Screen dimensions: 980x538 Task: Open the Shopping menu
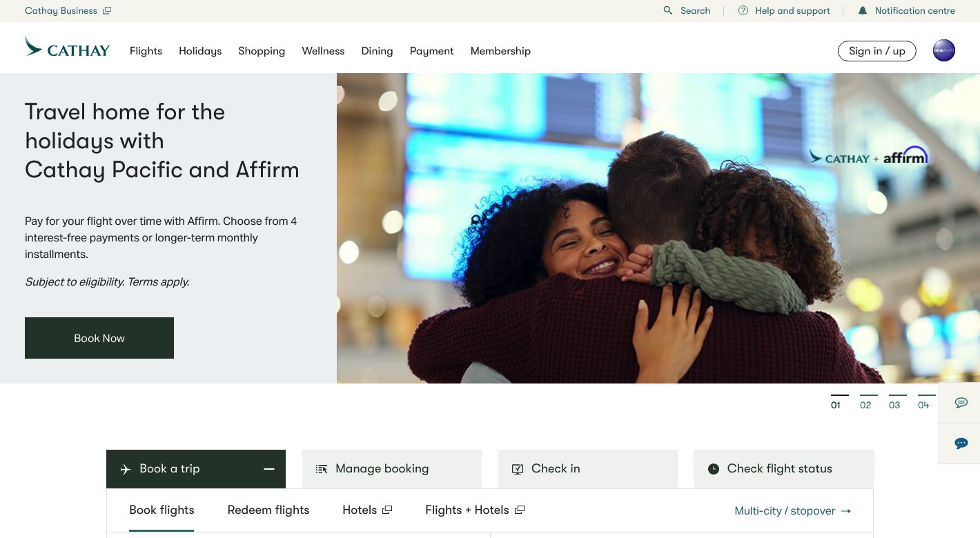pos(262,51)
